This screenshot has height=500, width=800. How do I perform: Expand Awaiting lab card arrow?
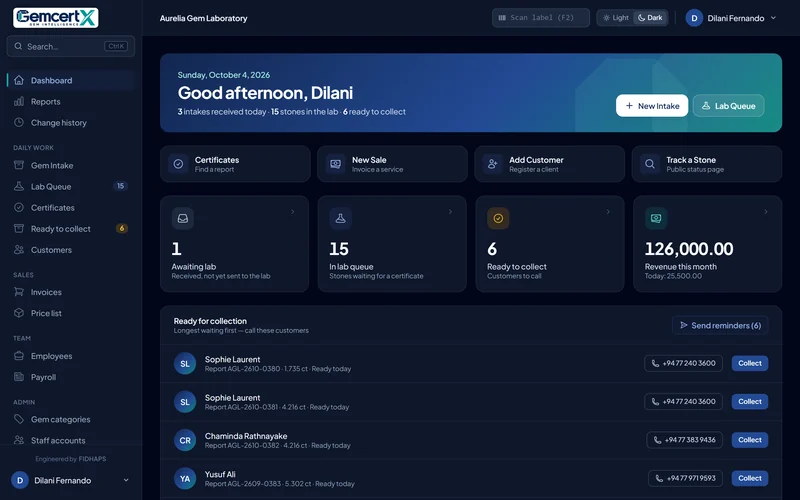pos(292,212)
